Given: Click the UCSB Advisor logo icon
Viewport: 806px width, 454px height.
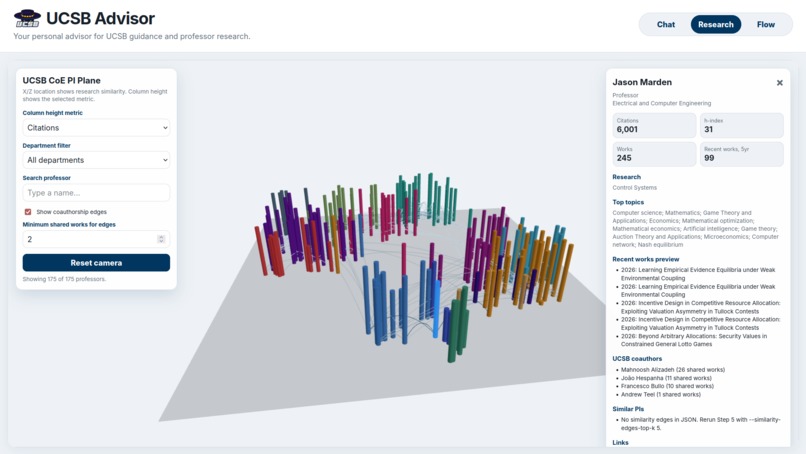Looking at the screenshot, I should (27, 19).
